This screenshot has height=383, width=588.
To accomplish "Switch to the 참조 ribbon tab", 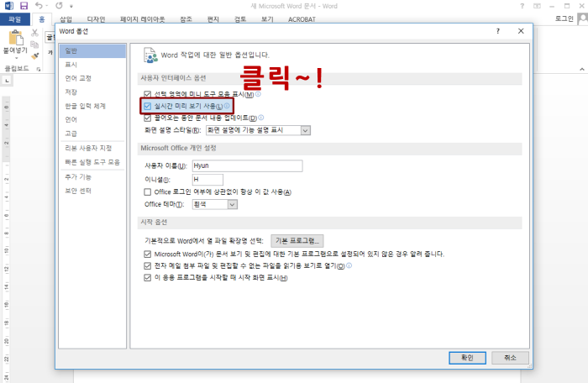I will pos(186,19).
